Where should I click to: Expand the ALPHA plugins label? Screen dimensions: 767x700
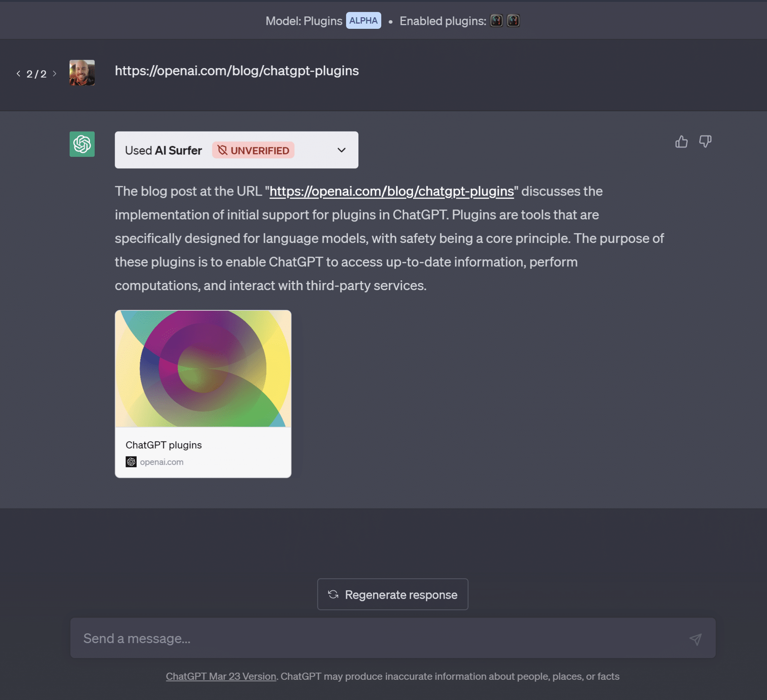pyautogui.click(x=363, y=20)
